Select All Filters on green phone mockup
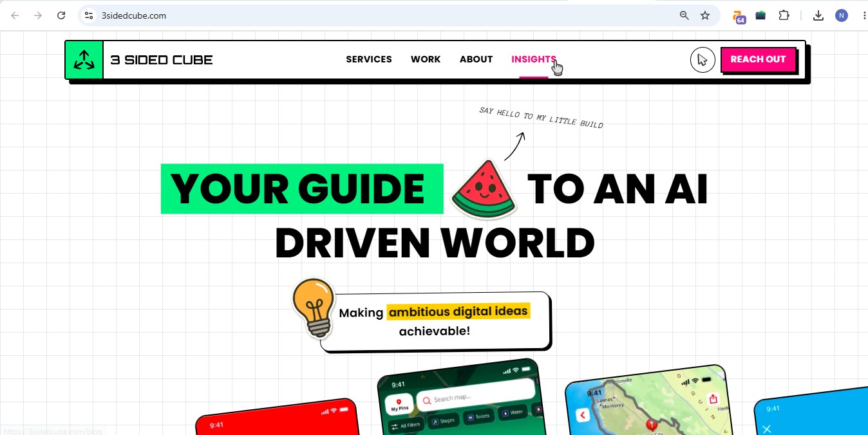The height and width of the screenshot is (435, 868). (404, 425)
